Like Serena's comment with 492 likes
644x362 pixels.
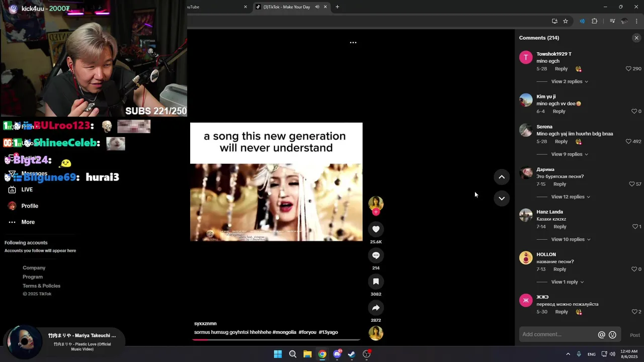(628, 142)
